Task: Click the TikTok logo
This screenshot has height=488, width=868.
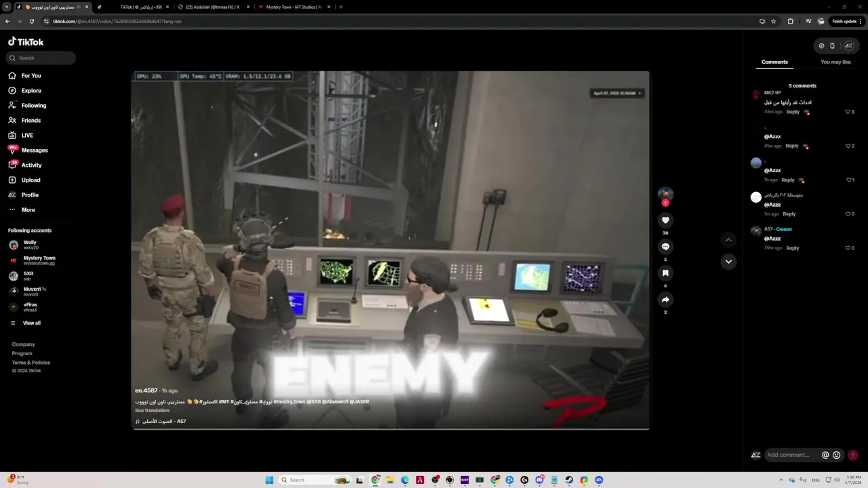Action: [x=26, y=41]
